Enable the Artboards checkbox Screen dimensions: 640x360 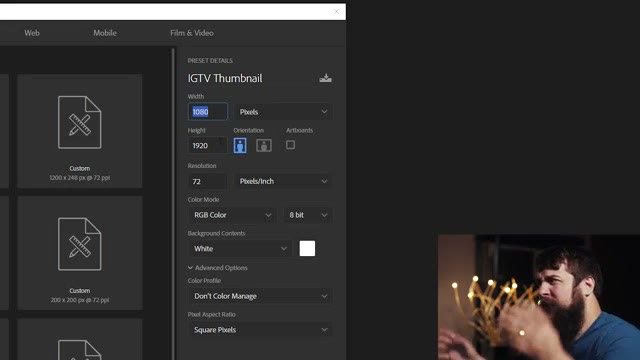click(x=290, y=145)
